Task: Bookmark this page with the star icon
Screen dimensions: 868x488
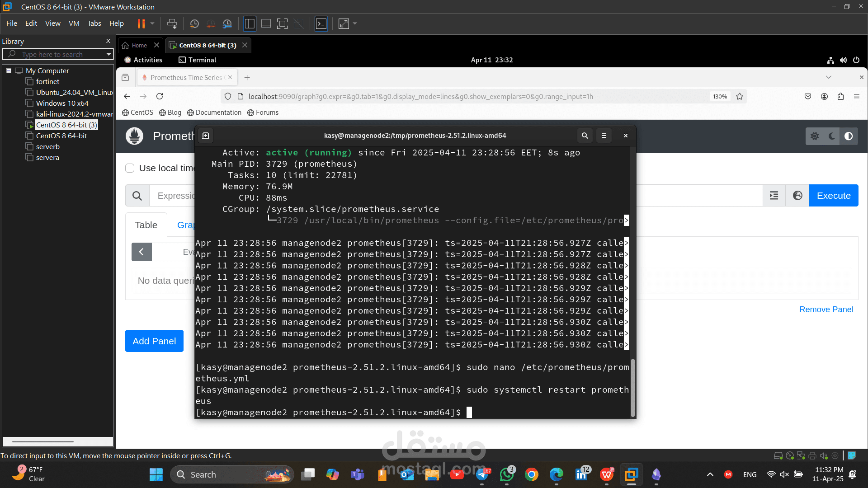Action: tap(740, 96)
